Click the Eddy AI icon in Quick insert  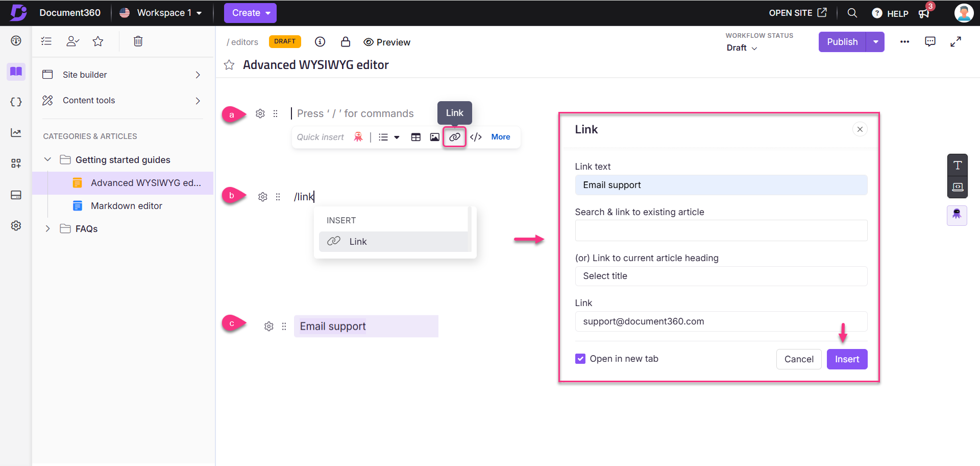pos(358,137)
